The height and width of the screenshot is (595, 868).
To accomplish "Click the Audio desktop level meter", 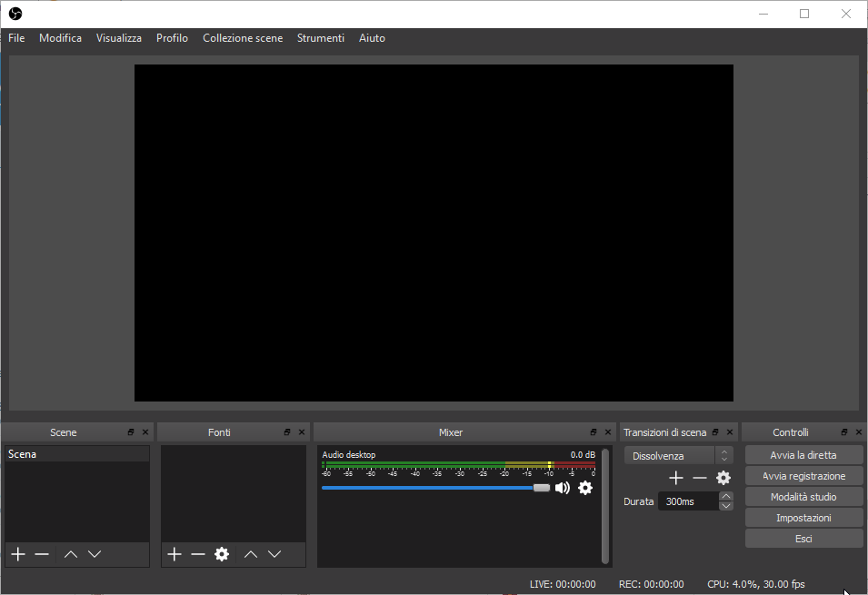I will (459, 465).
